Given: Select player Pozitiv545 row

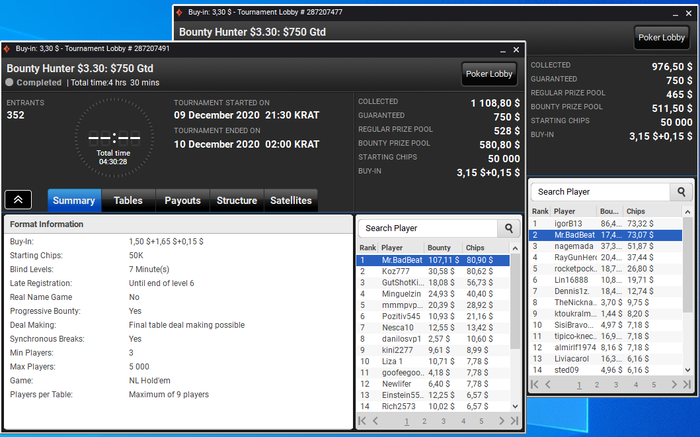Looking at the screenshot, I should point(433,316).
